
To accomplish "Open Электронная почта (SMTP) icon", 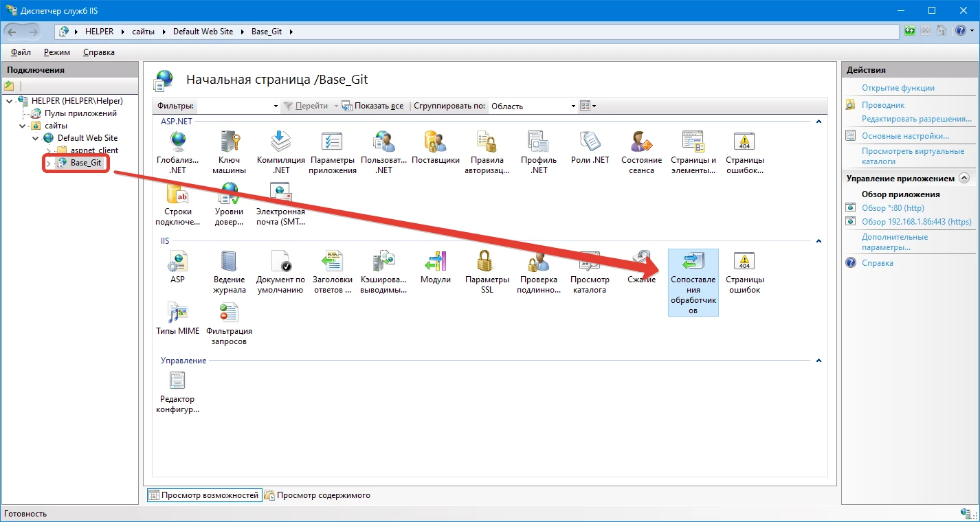I will pyautogui.click(x=280, y=204).
